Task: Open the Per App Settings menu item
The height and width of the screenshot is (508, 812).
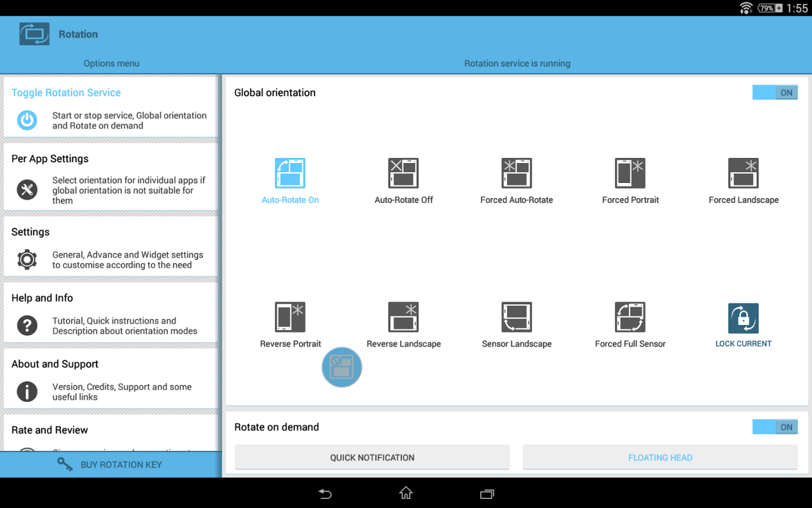Action: (111, 177)
